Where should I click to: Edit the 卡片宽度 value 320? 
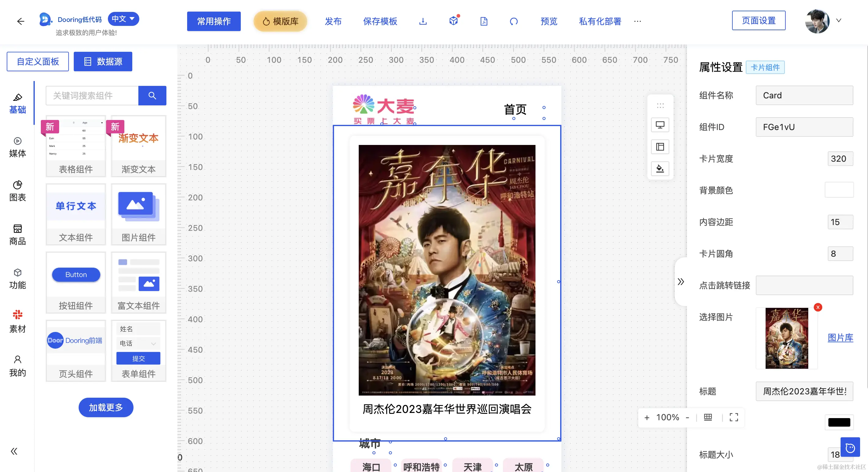(x=840, y=159)
